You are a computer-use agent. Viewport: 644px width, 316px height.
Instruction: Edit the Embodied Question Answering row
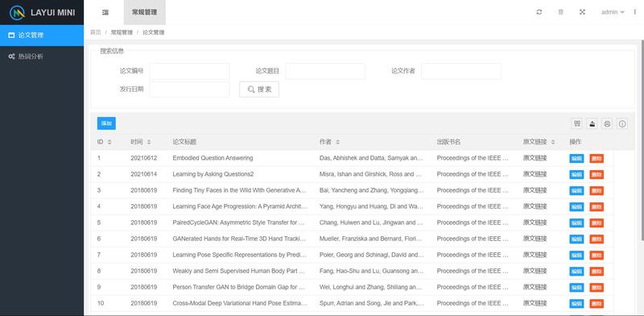[x=576, y=159]
